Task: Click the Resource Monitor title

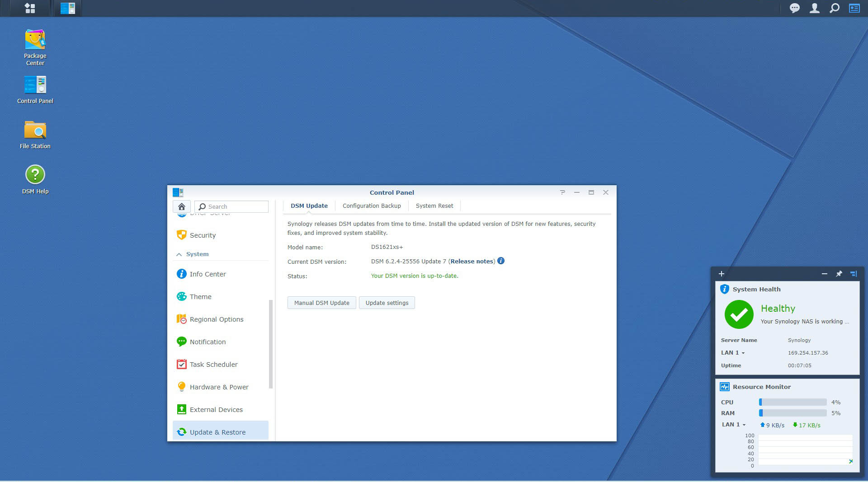Action: [x=762, y=387]
